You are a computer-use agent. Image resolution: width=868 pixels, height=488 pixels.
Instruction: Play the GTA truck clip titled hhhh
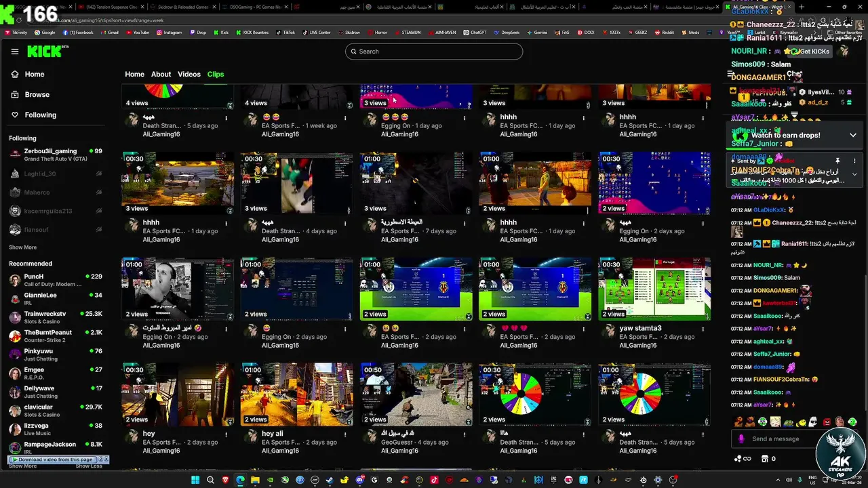tap(178, 182)
